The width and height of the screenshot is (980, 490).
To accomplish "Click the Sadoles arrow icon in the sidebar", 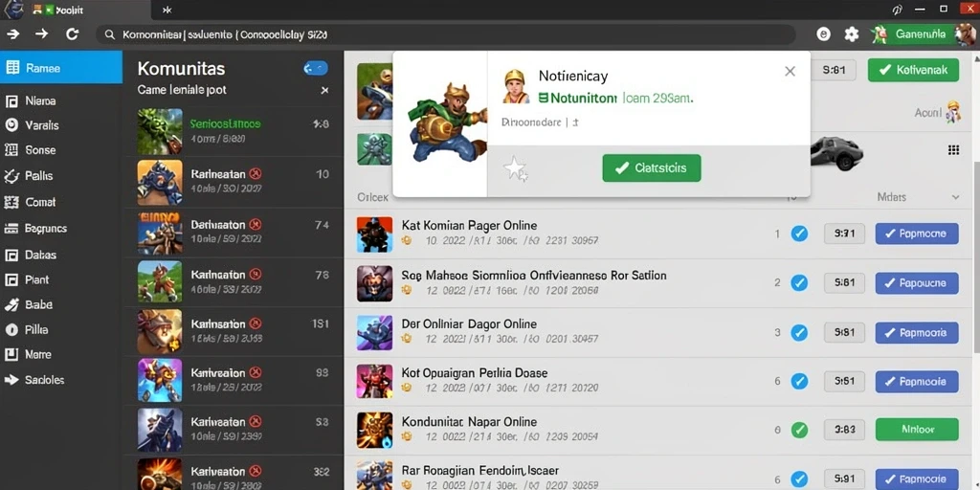I will 11,379.
